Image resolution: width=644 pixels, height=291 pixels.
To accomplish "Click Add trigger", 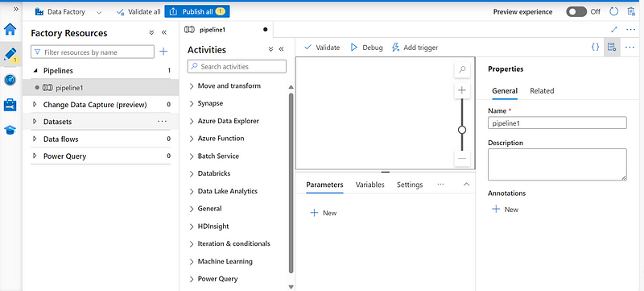I will [415, 48].
